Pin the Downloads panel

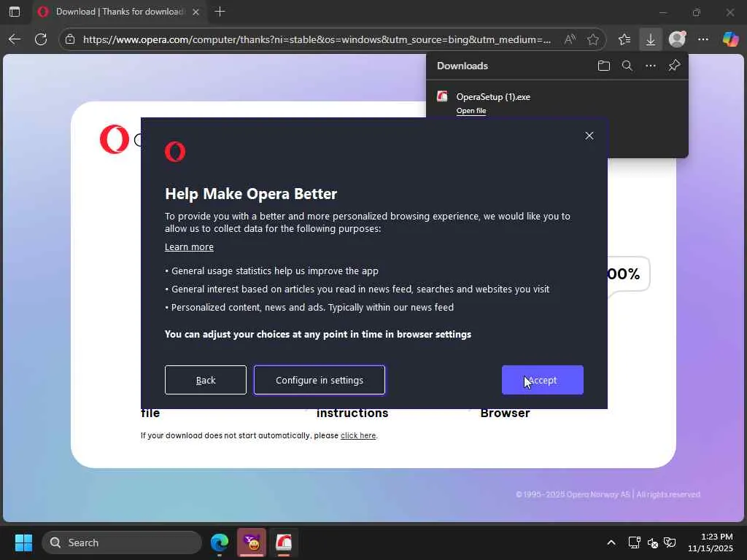674,66
